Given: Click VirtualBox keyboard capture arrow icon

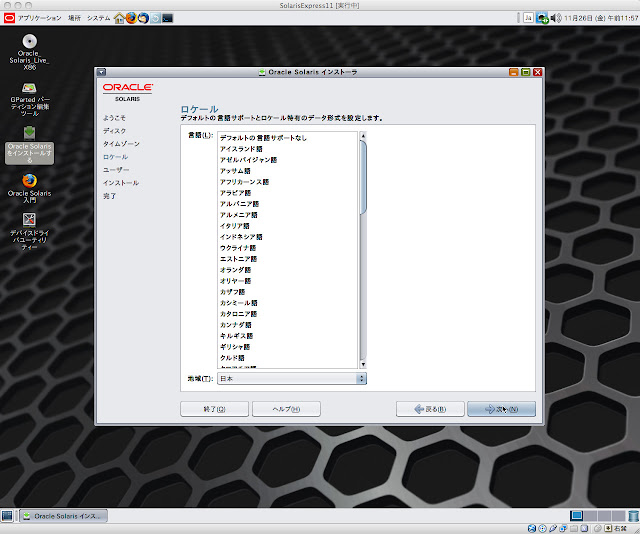Looking at the screenshot, I should [608, 529].
